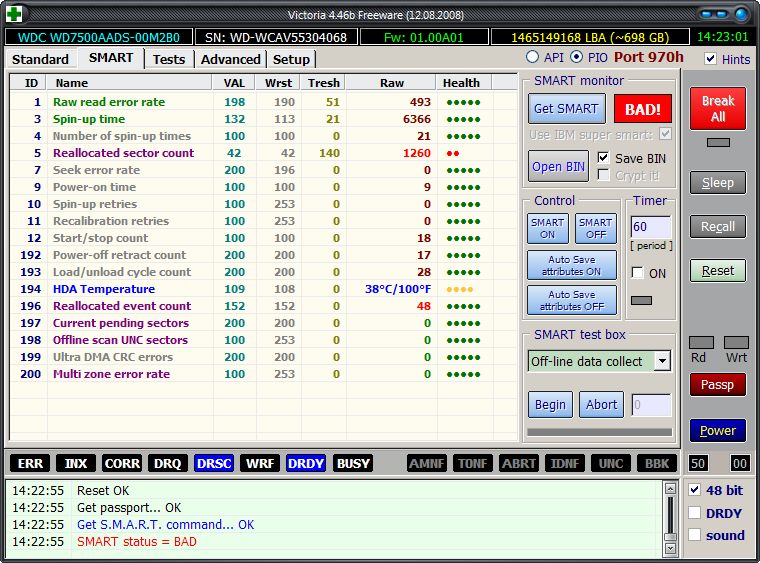760x563 pixels.
Task: Click the red BAD! status indicator
Action: point(642,108)
